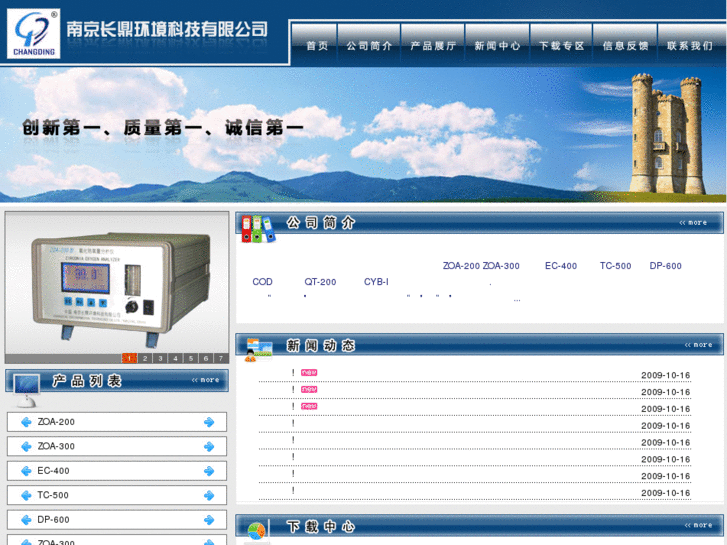Click left arrow icon on TC-500 row
The height and width of the screenshot is (545, 727).
point(26,496)
